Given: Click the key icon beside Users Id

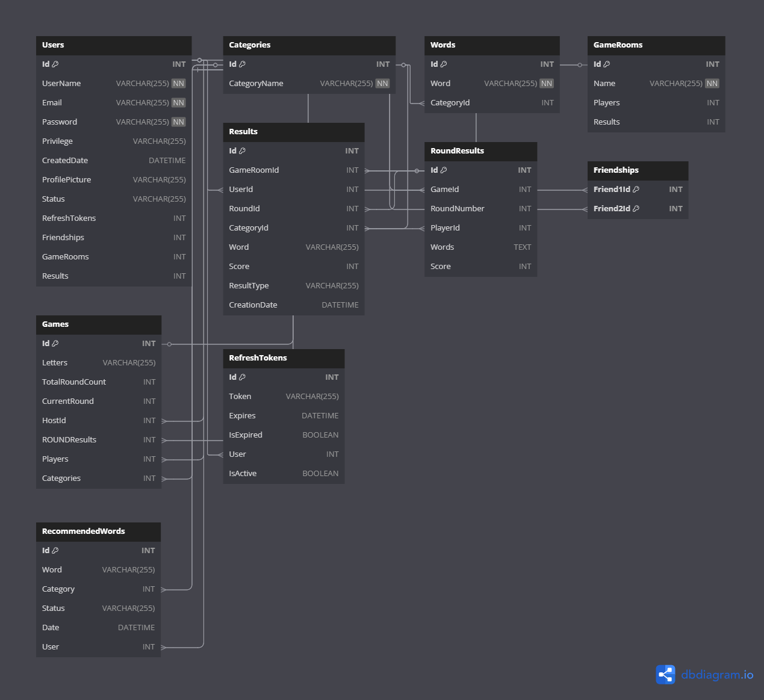Looking at the screenshot, I should pyautogui.click(x=55, y=64).
